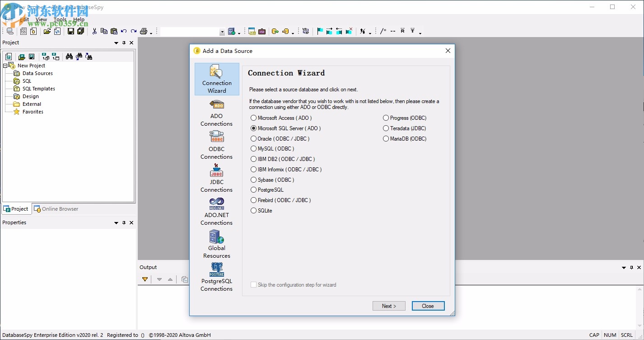644x340 pixels.
Task: Close Add a Data Source dialog with X
Action: (448, 51)
